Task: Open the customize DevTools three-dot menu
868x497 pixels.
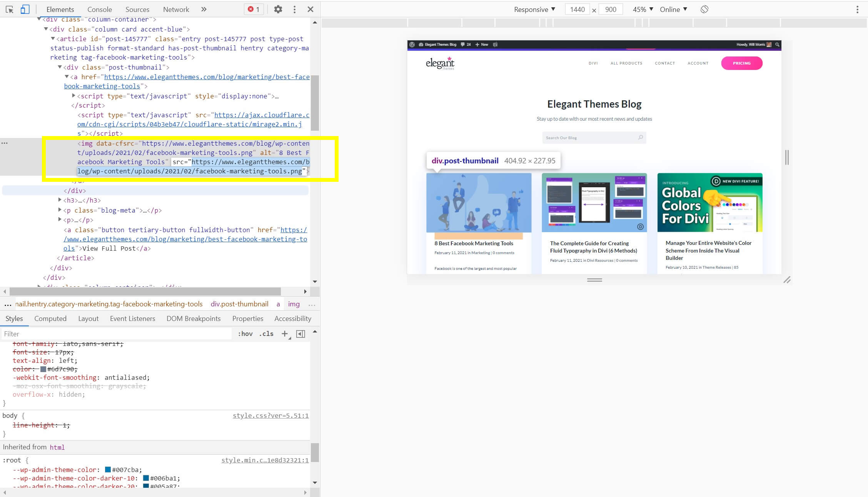Action: pos(294,9)
